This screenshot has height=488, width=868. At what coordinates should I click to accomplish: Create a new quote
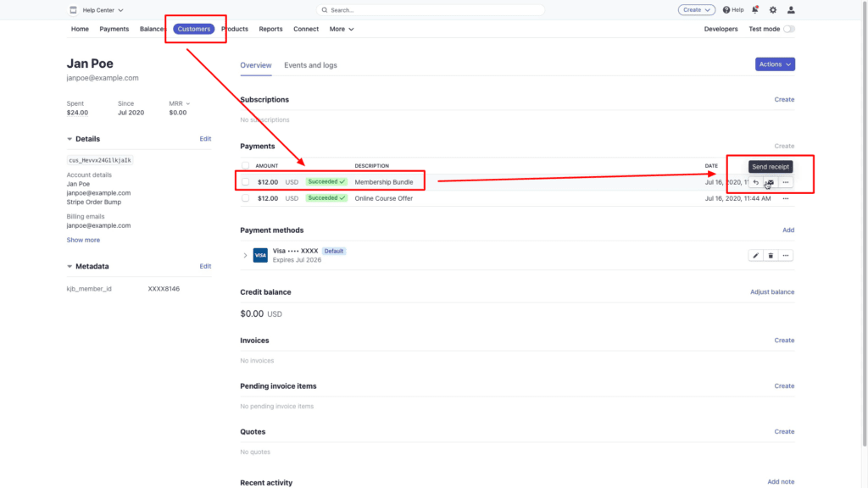point(784,431)
